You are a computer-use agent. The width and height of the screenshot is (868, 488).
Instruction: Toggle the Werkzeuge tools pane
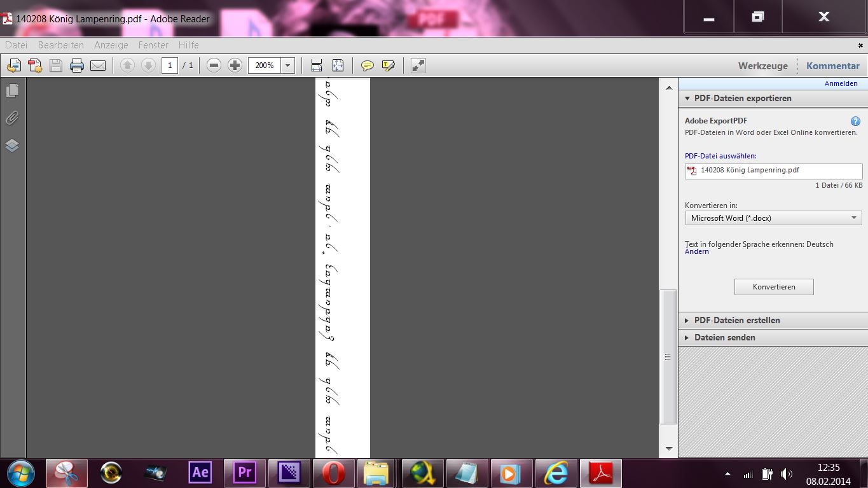pyautogui.click(x=762, y=66)
